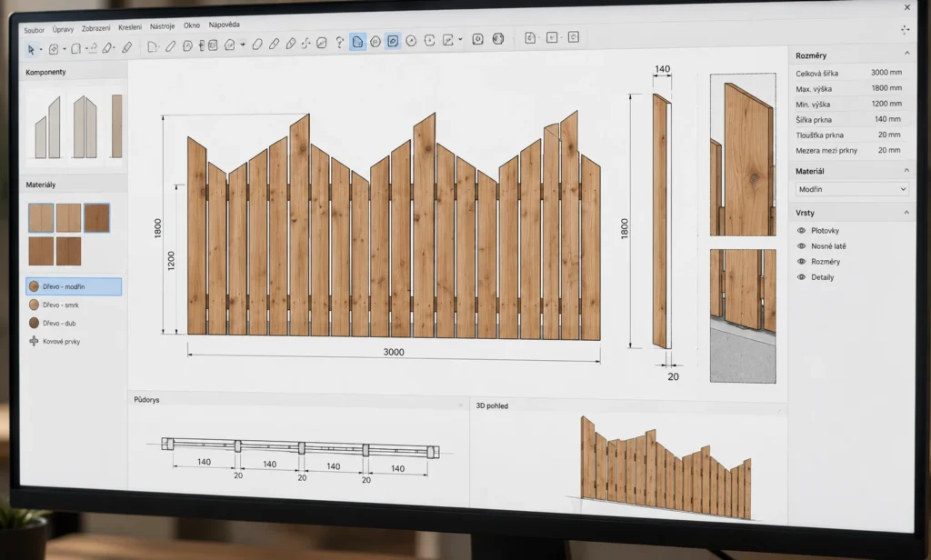Click the square with diagonal line icon
The image size is (931, 560).
coord(321,43)
